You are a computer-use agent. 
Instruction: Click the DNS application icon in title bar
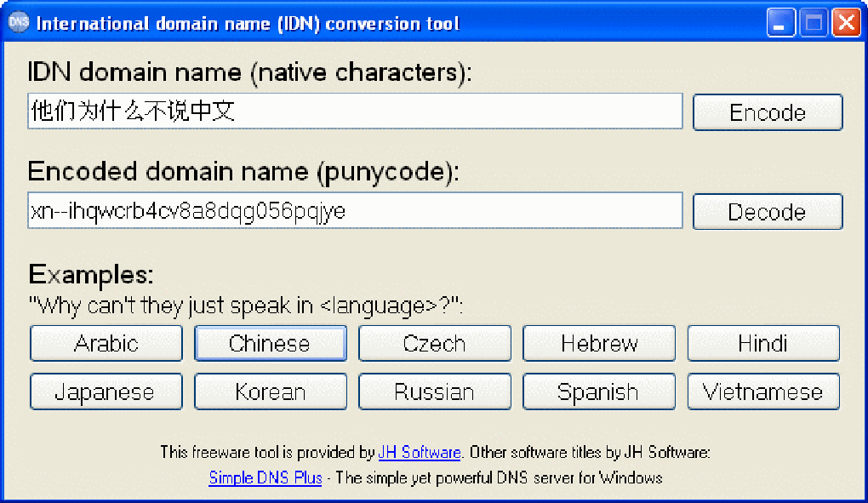pyautogui.click(x=18, y=23)
